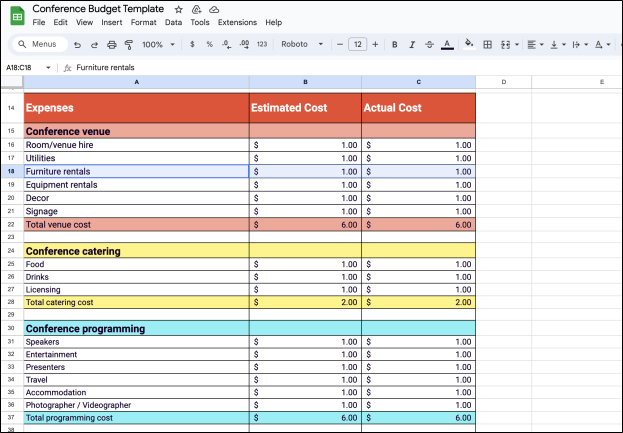This screenshot has width=623, height=433.
Task: Open the Format menu
Action: pyautogui.click(x=143, y=22)
